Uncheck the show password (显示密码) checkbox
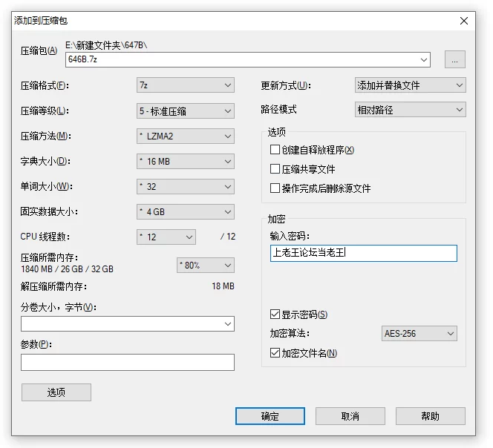This screenshot has height=448, width=493. pos(275,314)
